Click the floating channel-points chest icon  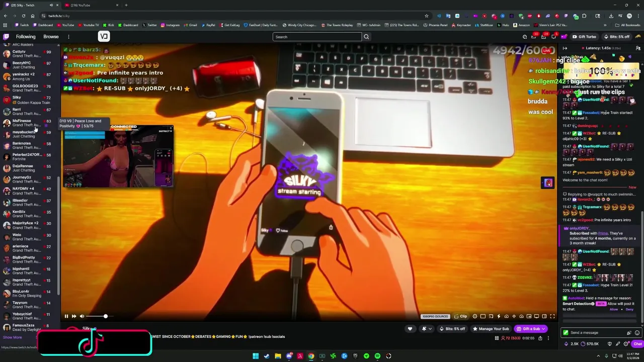pyautogui.click(x=548, y=183)
